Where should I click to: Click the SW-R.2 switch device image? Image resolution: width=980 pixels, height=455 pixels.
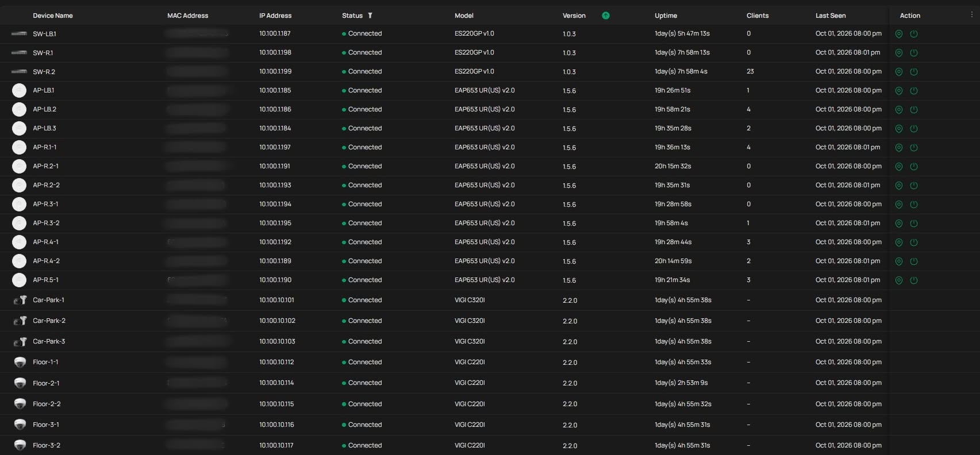(19, 71)
